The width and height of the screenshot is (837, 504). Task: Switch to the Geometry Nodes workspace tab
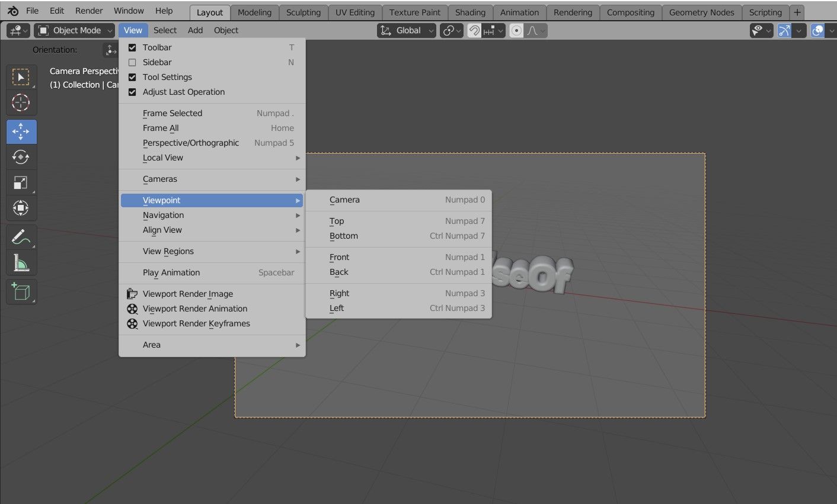(x=702, y=12)
